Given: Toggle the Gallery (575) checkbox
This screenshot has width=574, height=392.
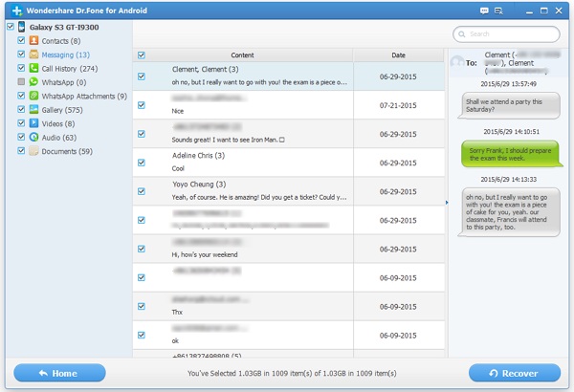Looking at the screenshot, I should [x=21, y=109].
